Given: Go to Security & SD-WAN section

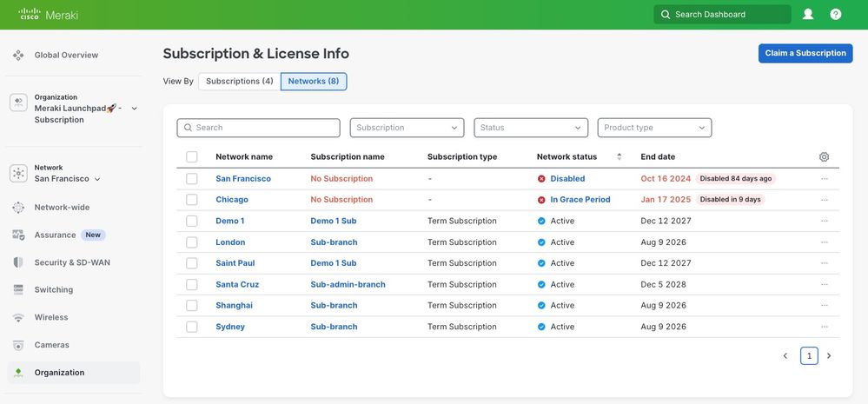Looking at the screenshot, I should [x=72, y=262].
